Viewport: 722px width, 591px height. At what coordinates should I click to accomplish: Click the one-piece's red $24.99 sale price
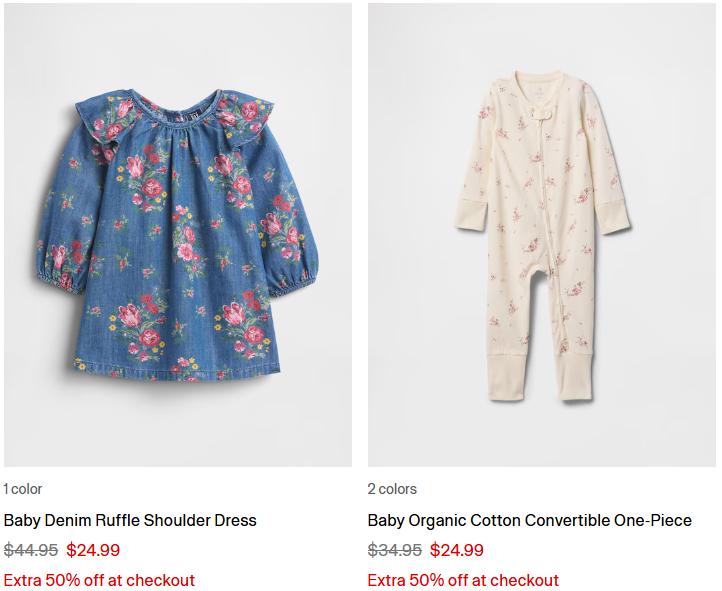pyautogui.click(x=457, y=550)
